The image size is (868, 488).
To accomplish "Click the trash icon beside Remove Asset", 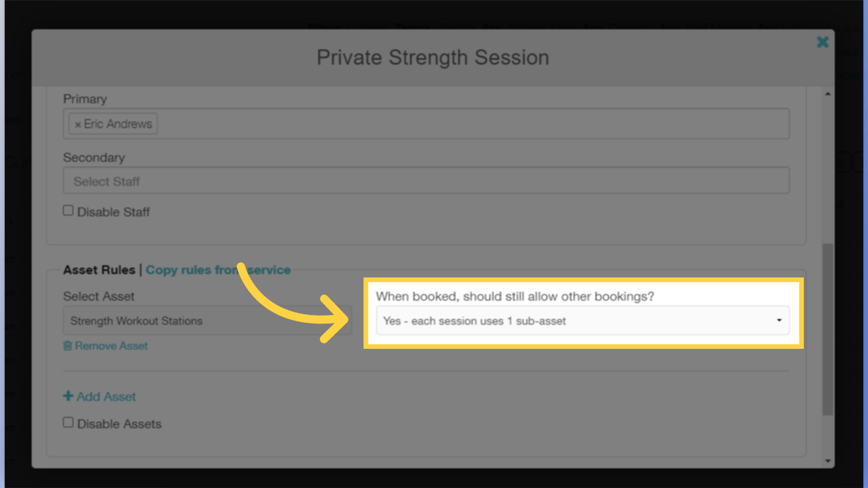I will tap(69, 345).
